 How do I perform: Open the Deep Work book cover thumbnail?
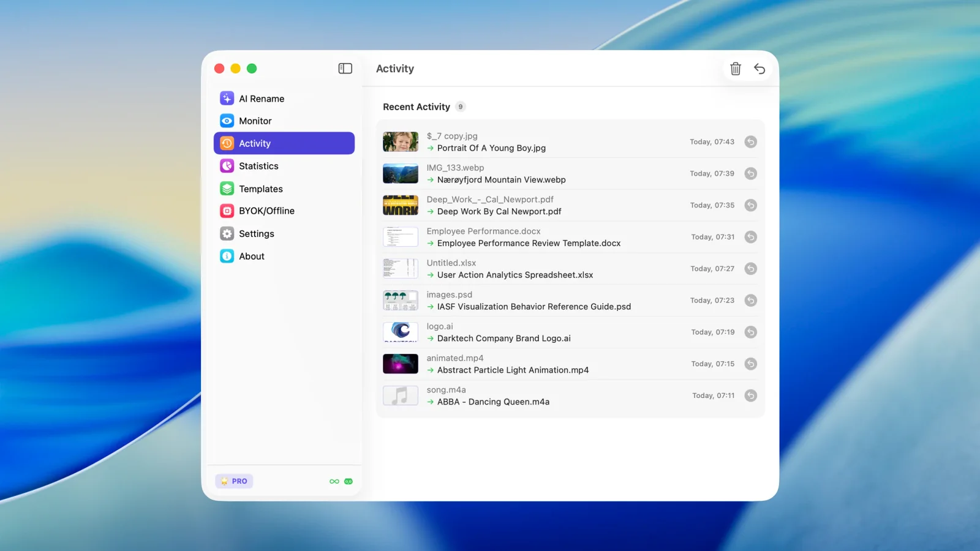[401, 205]
